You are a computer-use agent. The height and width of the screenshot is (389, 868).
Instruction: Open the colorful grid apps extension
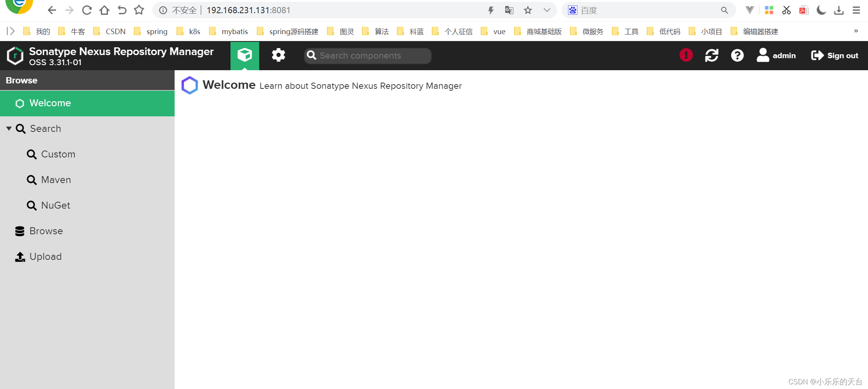pos(769,10)
